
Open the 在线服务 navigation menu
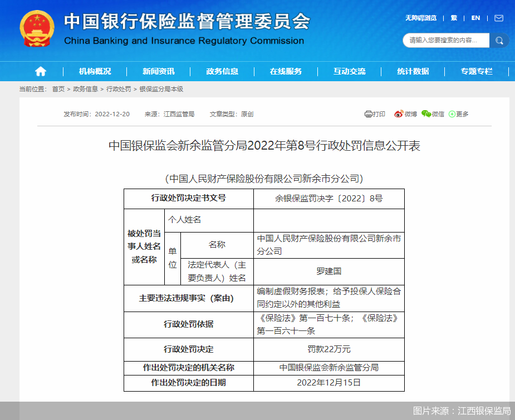point(285,71)
